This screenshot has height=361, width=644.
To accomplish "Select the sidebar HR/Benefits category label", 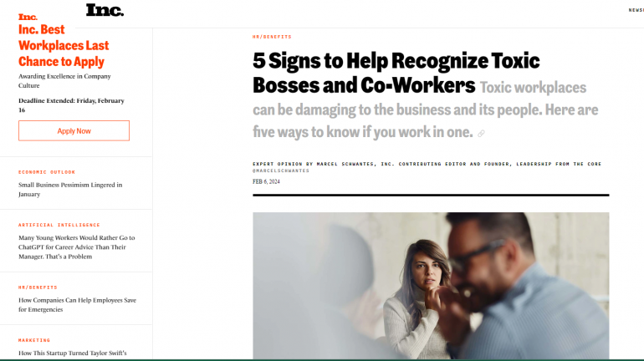I will 38,287.
